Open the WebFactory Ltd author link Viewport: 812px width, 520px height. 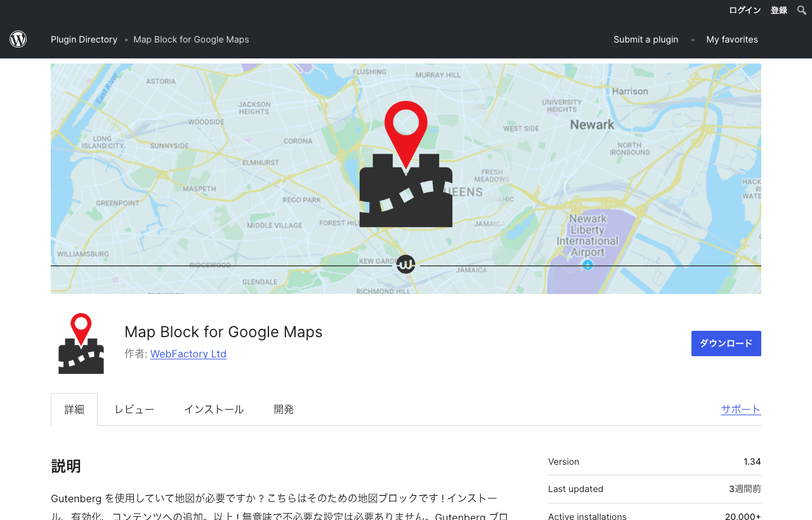pos(188,354)
